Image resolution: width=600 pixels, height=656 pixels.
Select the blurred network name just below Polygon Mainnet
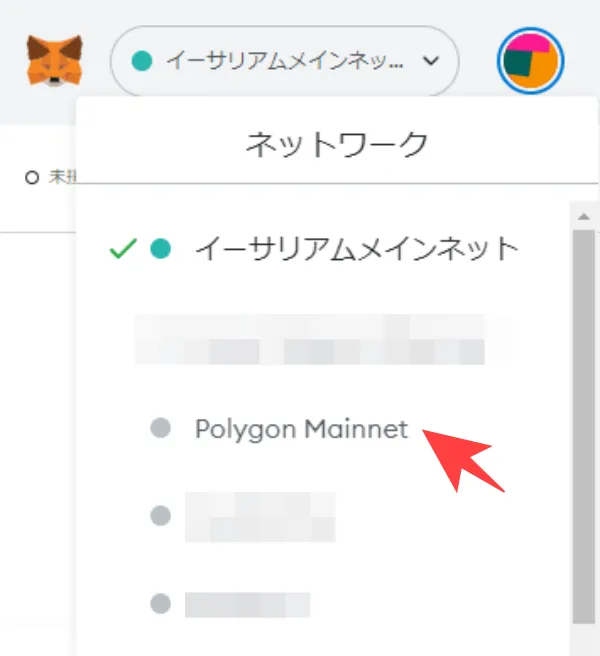(x=260, y=517)
